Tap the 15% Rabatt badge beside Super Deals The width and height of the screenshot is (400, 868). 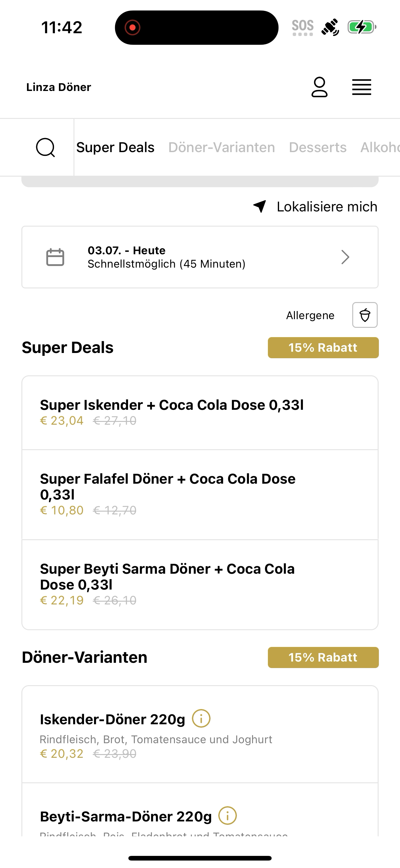click(x=323, y=347)
